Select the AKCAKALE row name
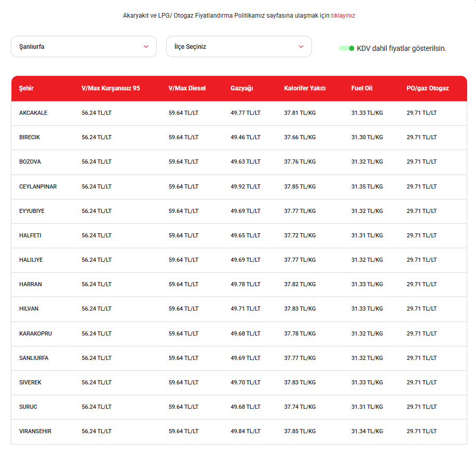 [x=33, y=113]
